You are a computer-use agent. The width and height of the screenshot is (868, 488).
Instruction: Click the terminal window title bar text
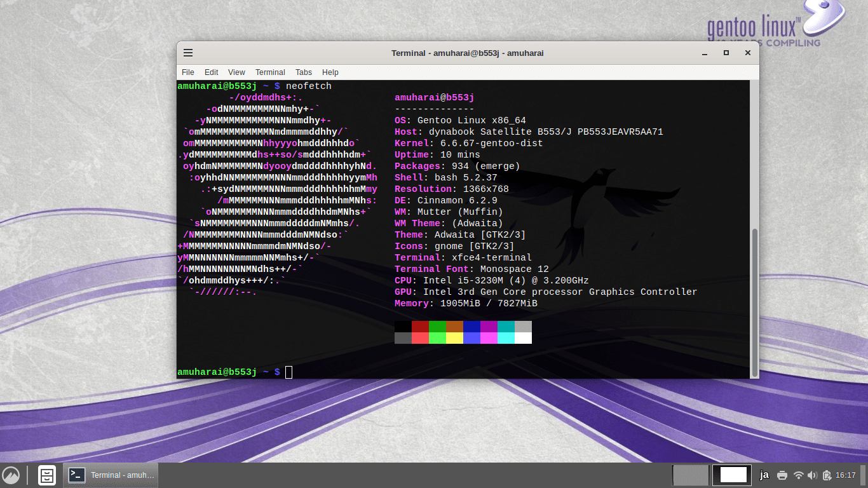point(467,53)
